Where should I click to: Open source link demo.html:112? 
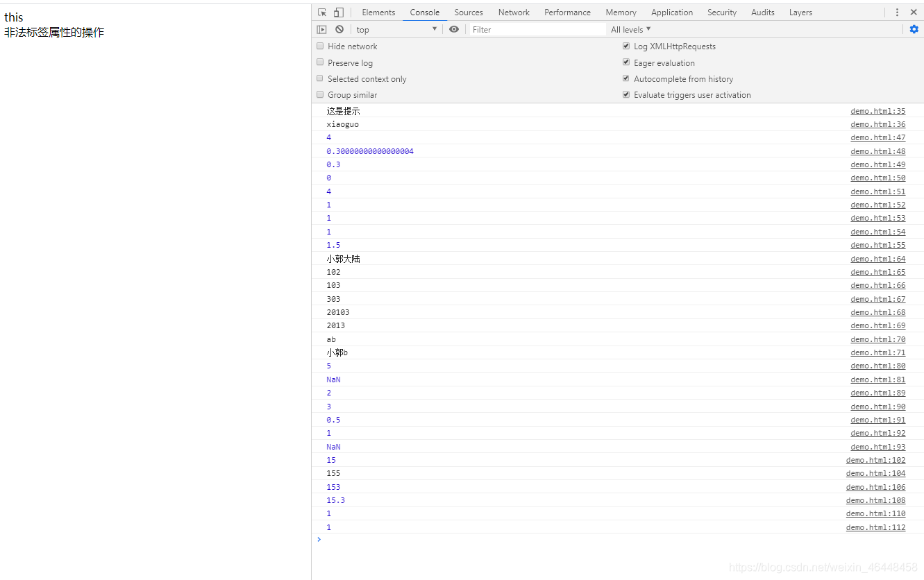tap(875, 527)
